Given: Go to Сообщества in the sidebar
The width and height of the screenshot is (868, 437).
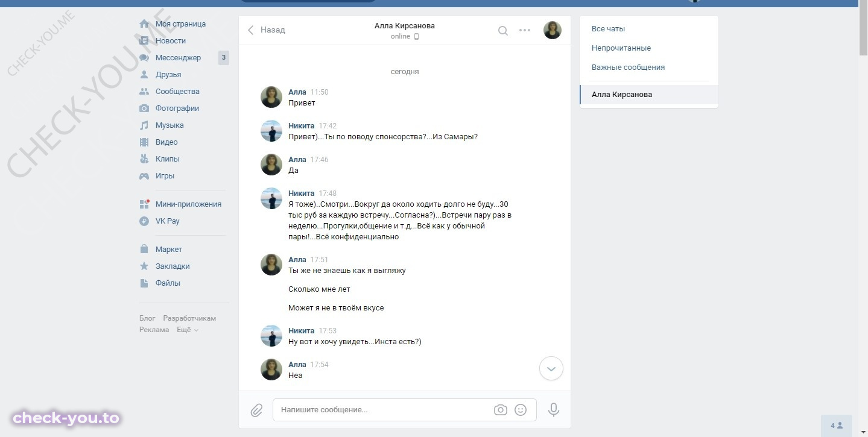Looking at the screenshot, I should 177,92.
